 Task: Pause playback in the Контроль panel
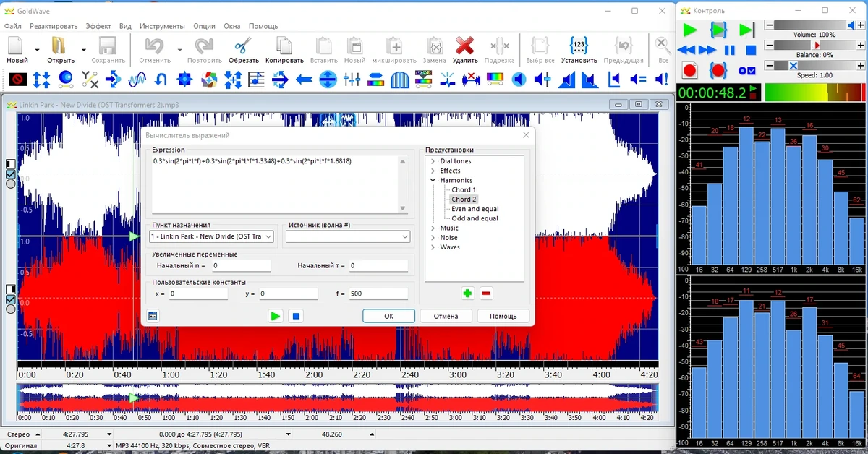click(x=729, y=50)
